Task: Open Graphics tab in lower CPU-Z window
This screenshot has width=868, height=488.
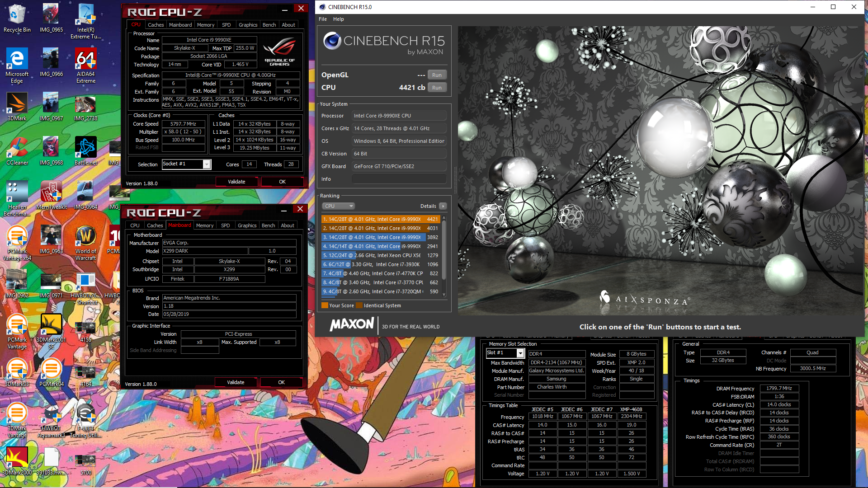Action: click(x=247, y=225)
